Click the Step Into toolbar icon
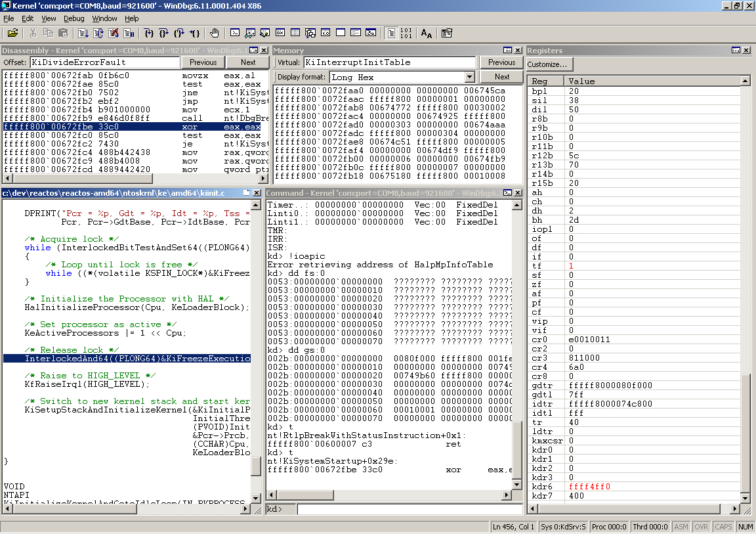 pyautogui.click(x=148, y=33)
